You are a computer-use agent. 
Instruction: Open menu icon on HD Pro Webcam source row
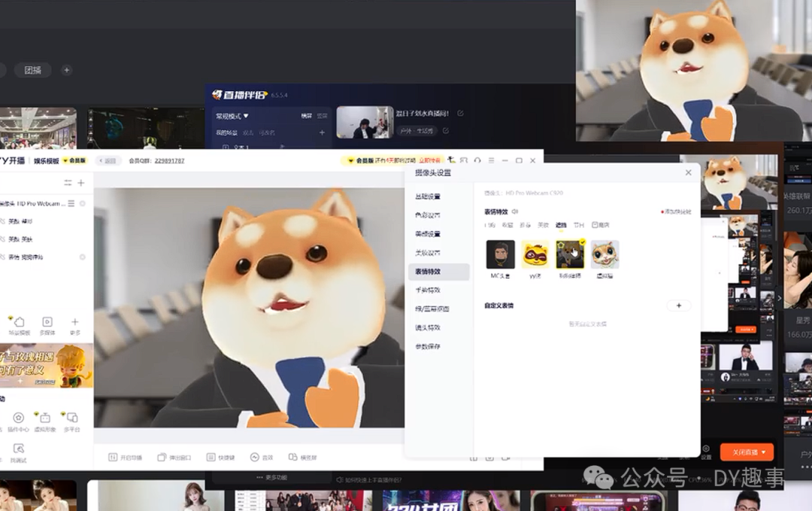click(x=71, y=203)
